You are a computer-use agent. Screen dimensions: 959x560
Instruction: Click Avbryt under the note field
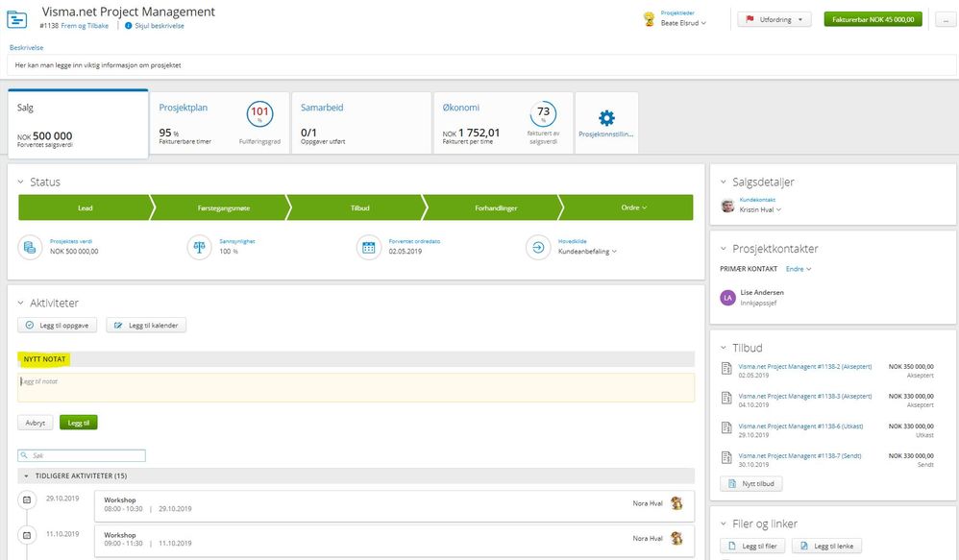pos(36,423)
